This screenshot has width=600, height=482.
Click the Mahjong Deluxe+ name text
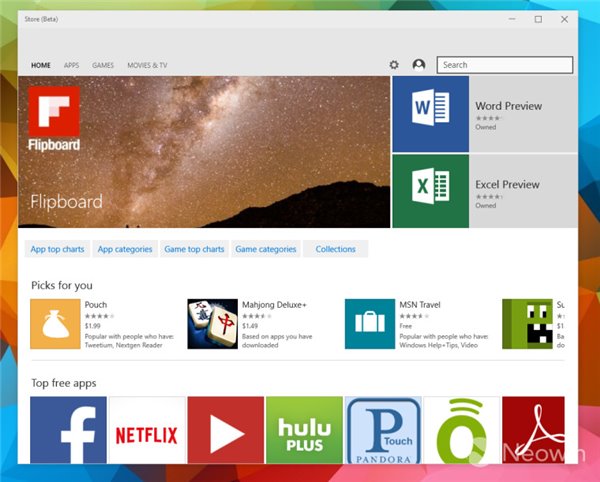pyautogui.click(x=274, y=305)
